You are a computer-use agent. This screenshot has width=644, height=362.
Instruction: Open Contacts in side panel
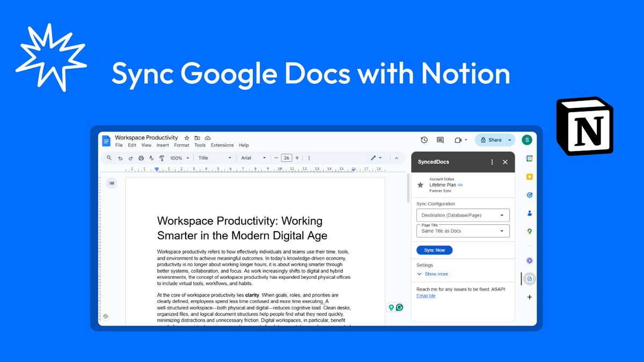[529, 213]
